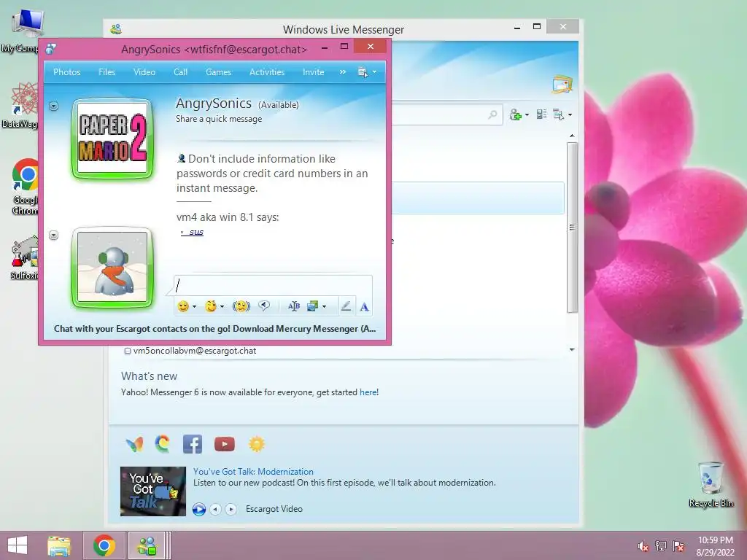The width and height of the screenshot is (747, 560).
Task: Open the wink picker icon
Action: (x=211, y=306)
